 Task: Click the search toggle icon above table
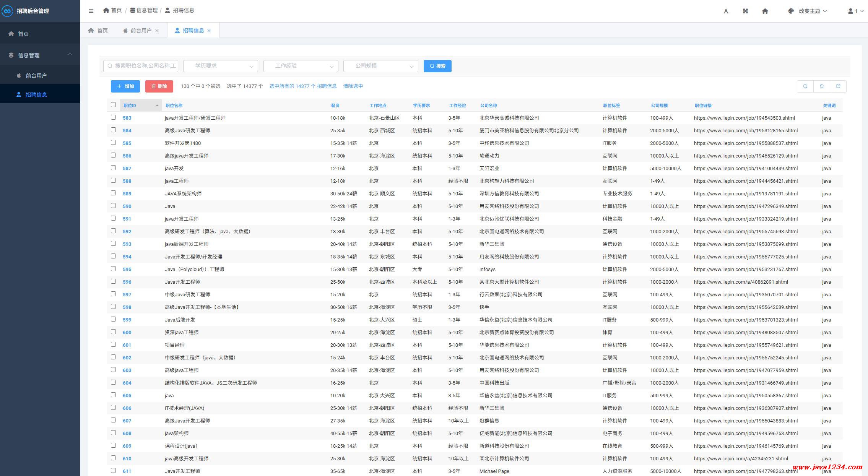click(805, 86)
